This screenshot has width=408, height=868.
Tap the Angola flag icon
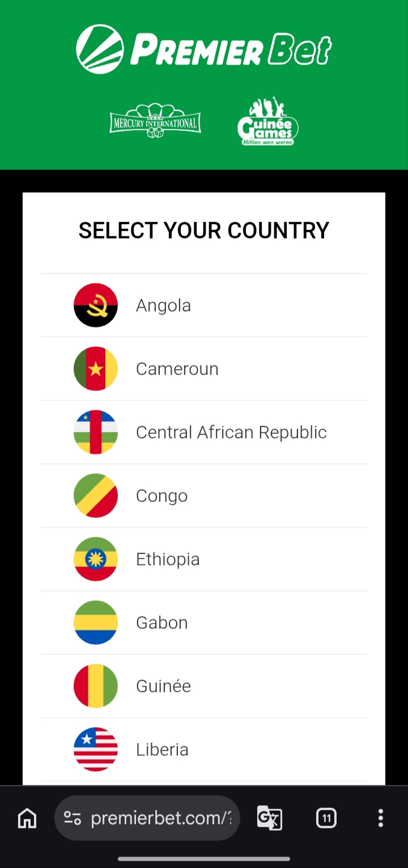tap(96, 305)
